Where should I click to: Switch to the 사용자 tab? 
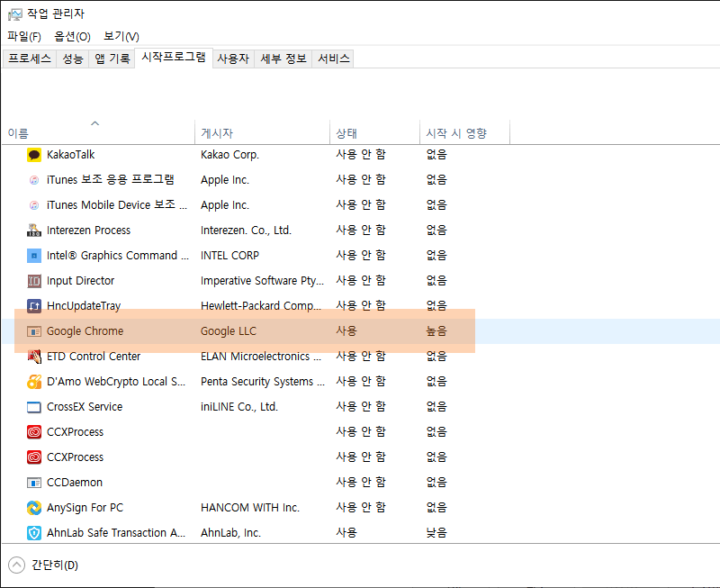[233, 59]
